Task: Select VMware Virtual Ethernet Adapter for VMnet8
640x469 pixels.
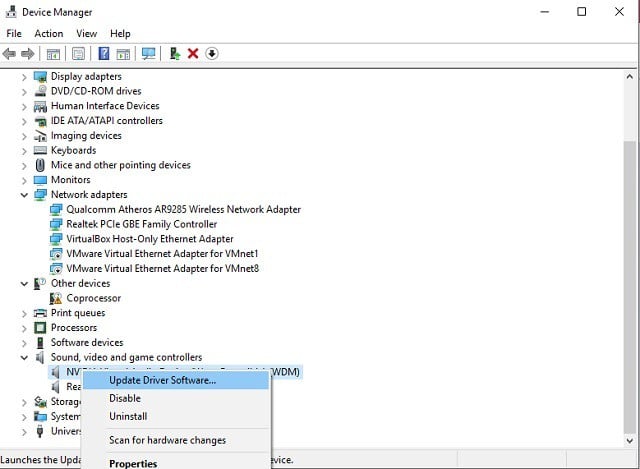Action: (x=162, y=269)
